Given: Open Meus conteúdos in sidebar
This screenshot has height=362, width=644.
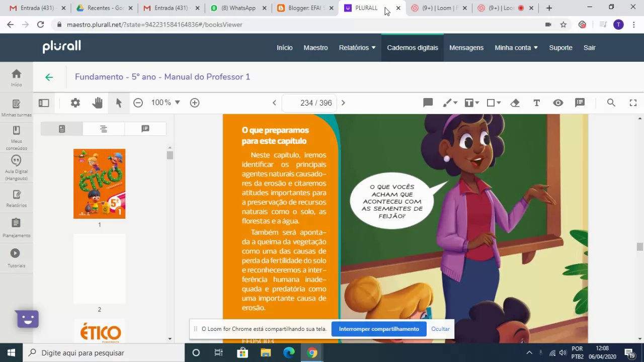Looking at the screenshot, I should point(17,138).
